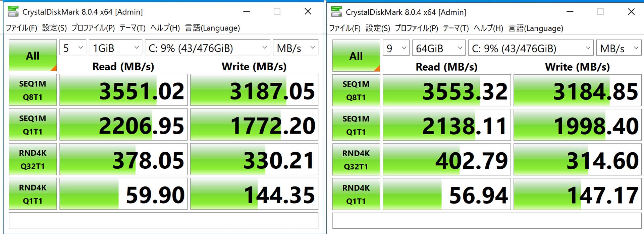Screen dimensions: 644x234
Task: Click the 402.79 read result
Action: click(447, 159)
